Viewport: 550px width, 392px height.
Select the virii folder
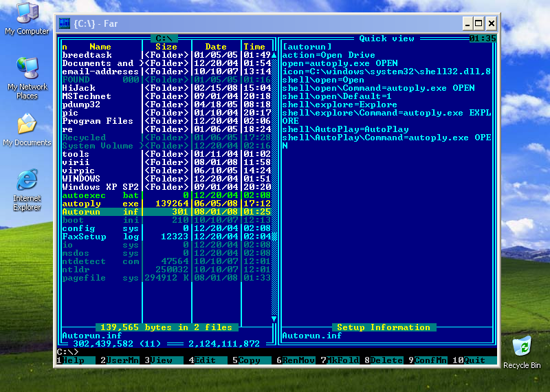point(166,162)
